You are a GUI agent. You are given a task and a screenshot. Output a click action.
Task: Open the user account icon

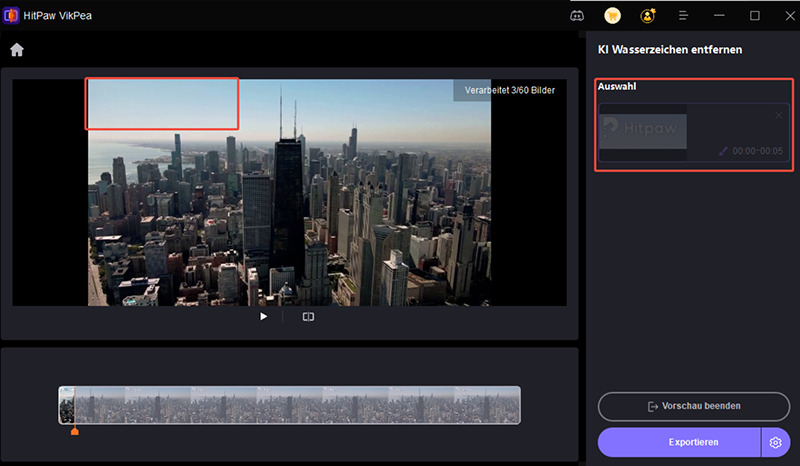click(648, 16)
